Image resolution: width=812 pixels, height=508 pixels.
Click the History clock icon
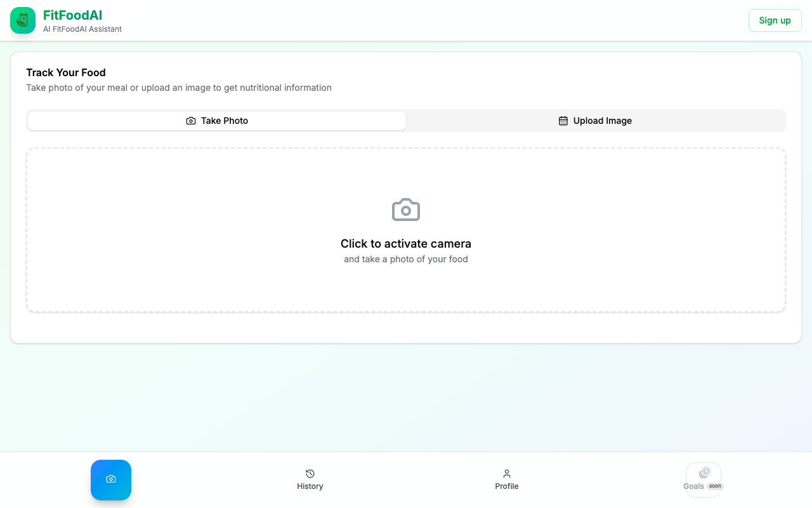(x=310, y=474)
